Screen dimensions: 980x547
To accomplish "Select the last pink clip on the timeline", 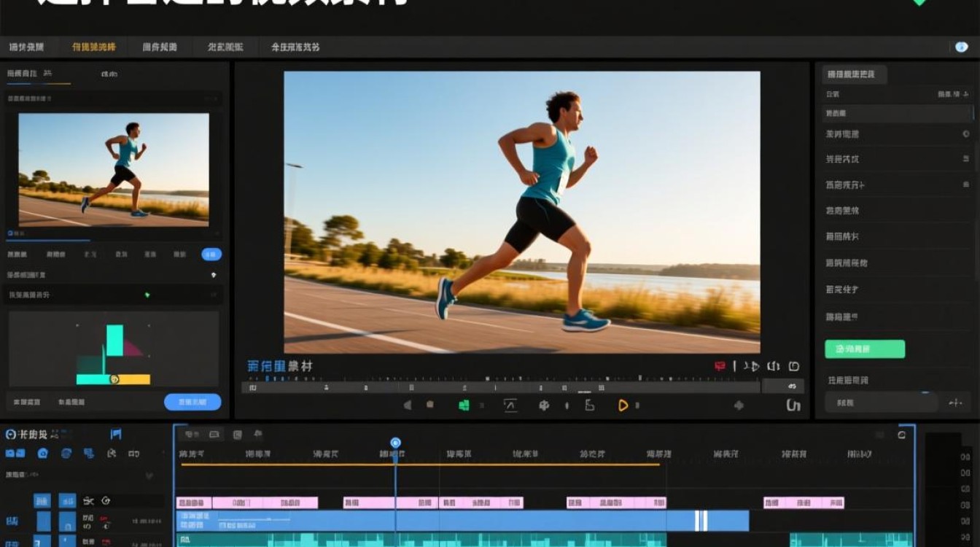I will (x=804, y=503).
